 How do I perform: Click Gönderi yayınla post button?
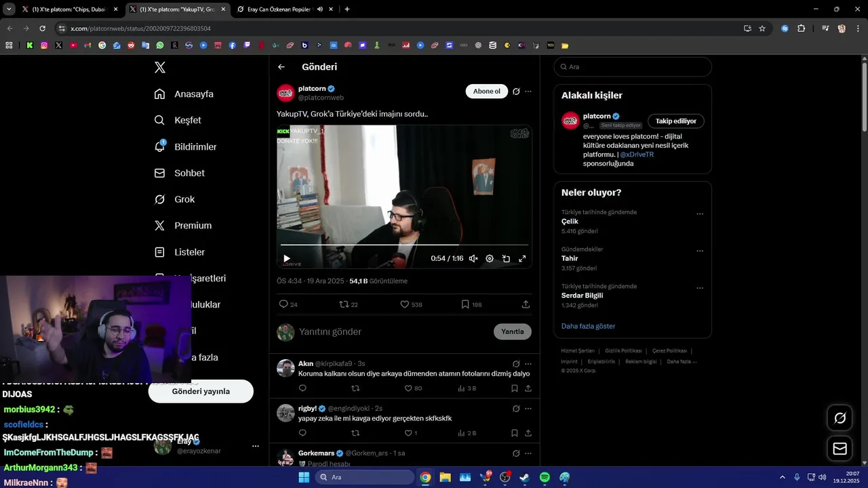(201, 391)
